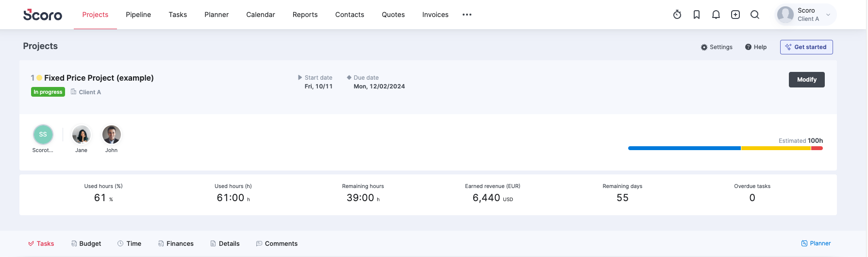Switch to the Details tab
868x257 pixels.
pyautogui.click(x=225, y=243)
